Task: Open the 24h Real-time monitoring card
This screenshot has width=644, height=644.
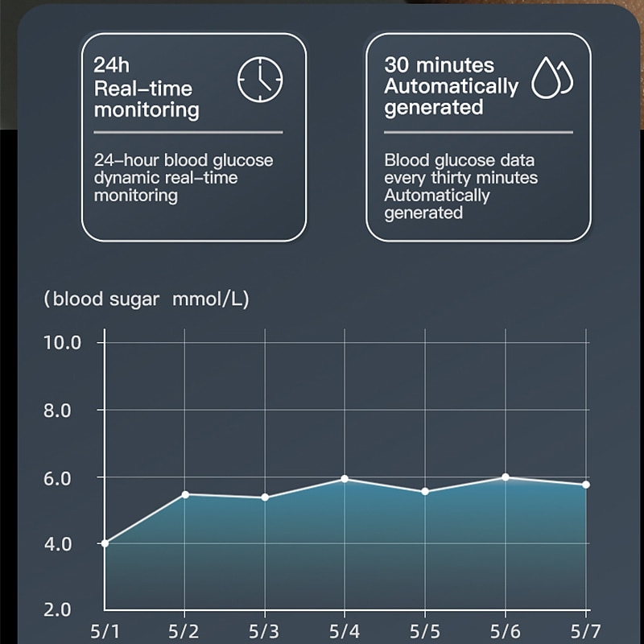Action: 194,137
